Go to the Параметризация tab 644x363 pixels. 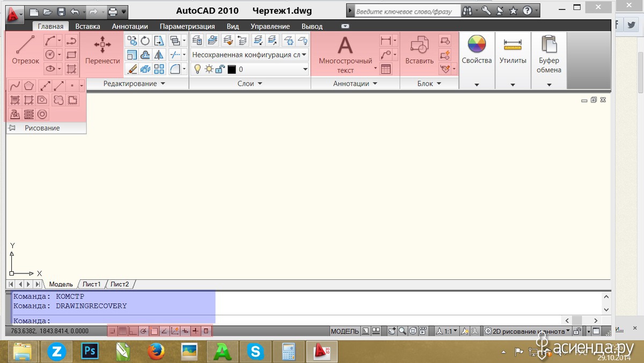(187, 26)
